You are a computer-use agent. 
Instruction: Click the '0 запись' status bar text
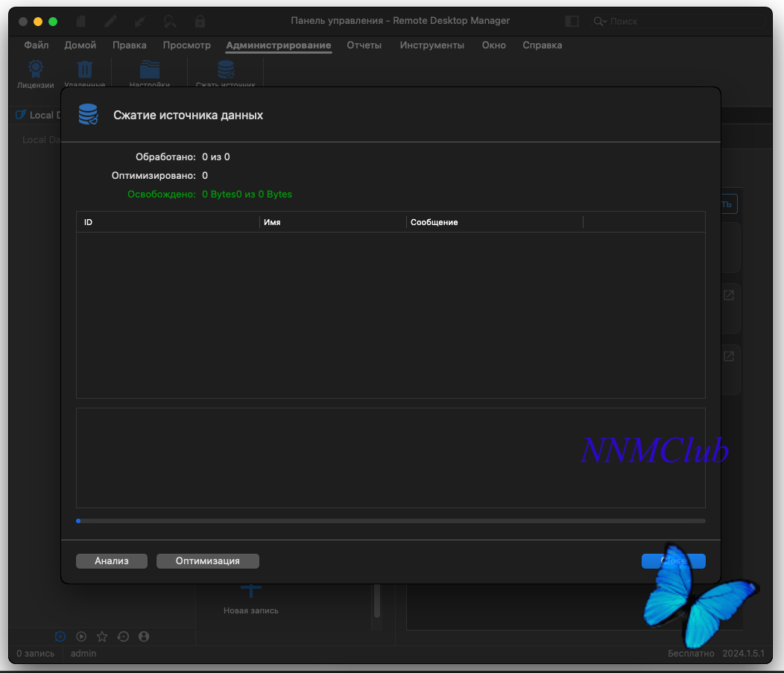tap(36, 654)
